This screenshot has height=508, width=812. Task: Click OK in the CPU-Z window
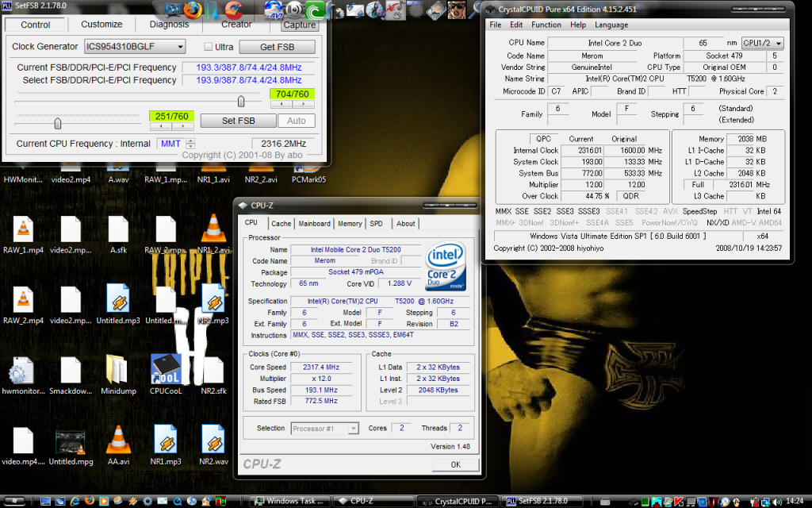click(456, 464)
